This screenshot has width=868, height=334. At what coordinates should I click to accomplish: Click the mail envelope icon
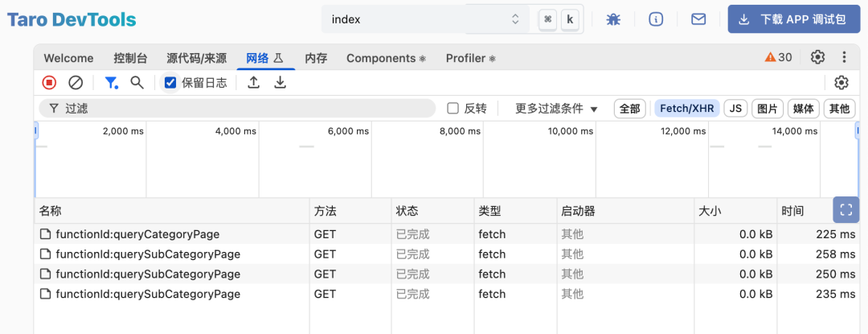point(698,19)
